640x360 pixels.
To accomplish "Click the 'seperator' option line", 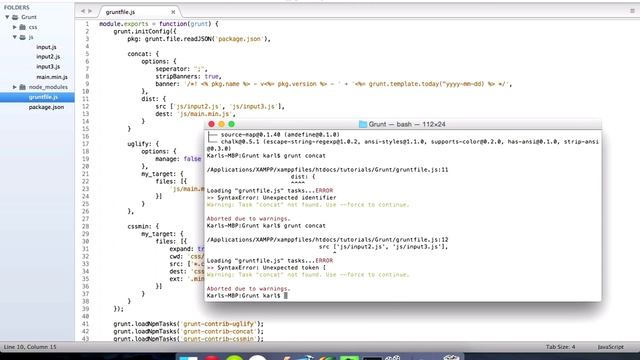I will [x=182, y=69].
